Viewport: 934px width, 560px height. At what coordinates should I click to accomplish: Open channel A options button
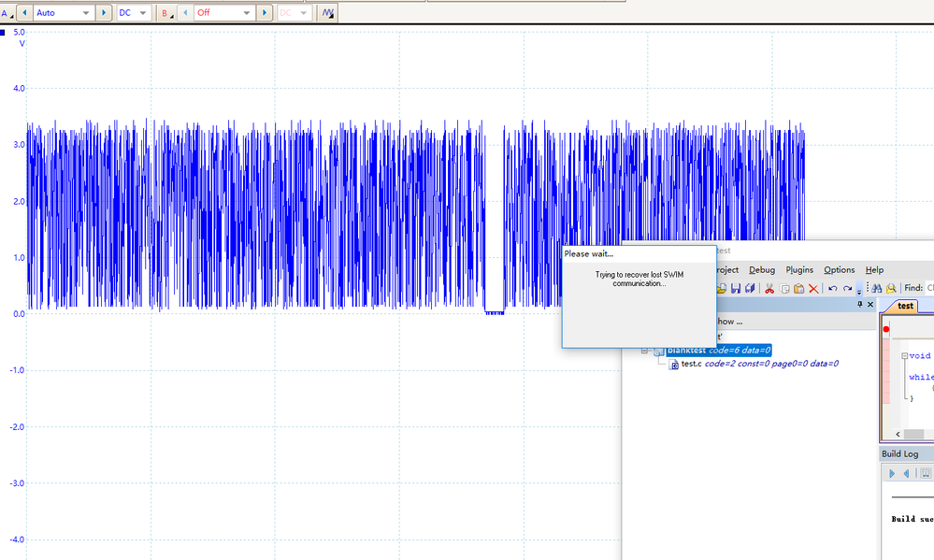pyautogui.click(x=7, y=12)
